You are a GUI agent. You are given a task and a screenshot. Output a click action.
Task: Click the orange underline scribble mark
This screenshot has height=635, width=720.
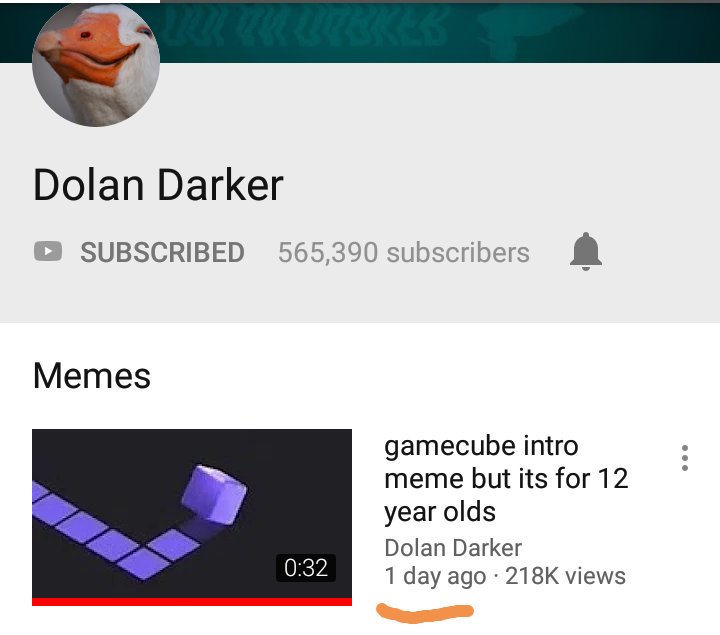tap(425, 613)
